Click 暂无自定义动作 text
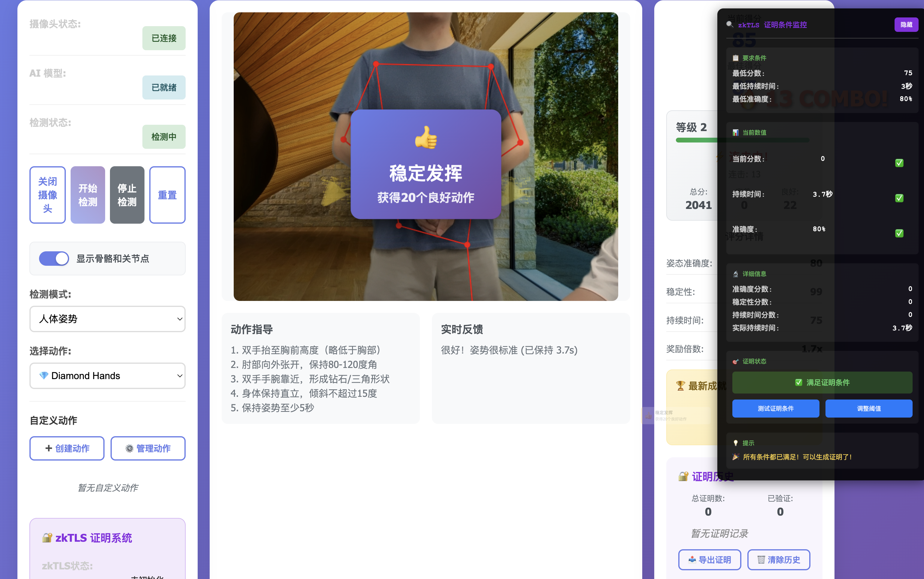Image resolution: width=924 pixels, height=579 pixels. click(108, 488)
